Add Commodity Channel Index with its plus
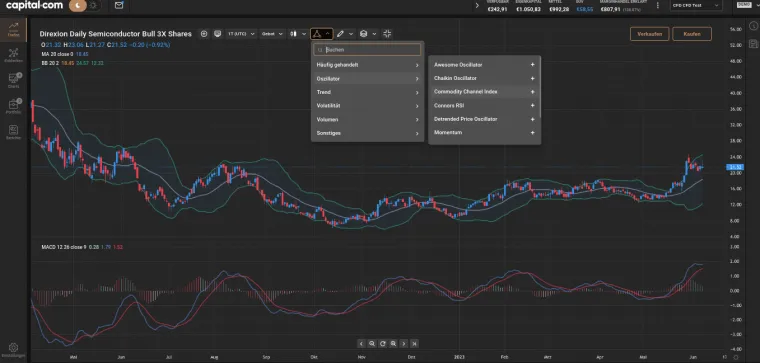 [x=532, y=92]
